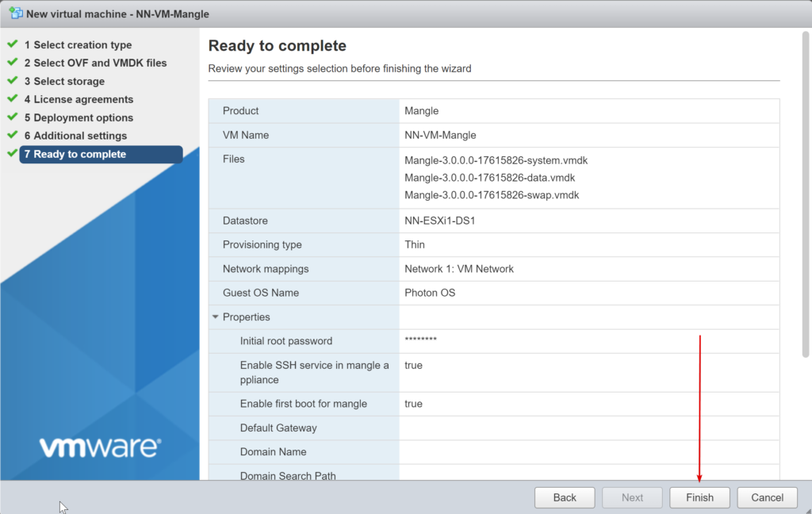Viewport: 812px width, 514px height.
Task: Go to step 3 Select storage
Action: (64, 82)
